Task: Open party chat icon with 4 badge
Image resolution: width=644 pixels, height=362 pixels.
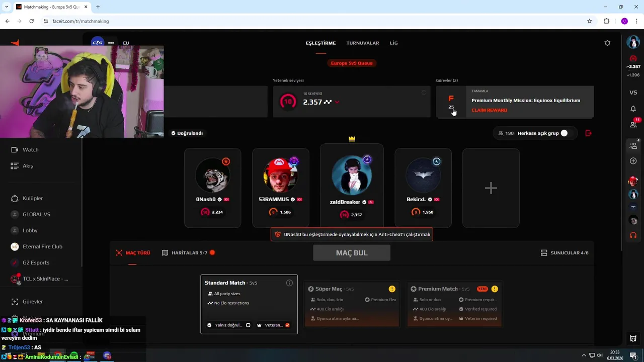Action: pos(633,146)
